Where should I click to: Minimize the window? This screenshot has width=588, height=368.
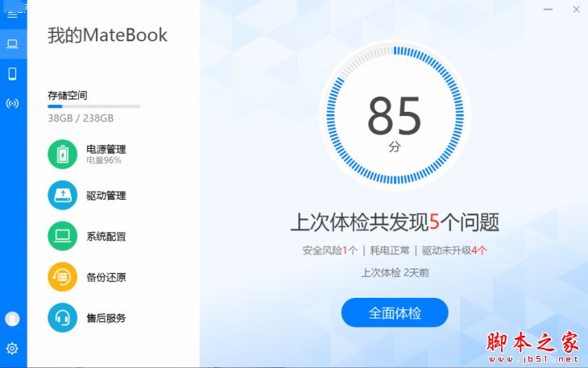[548, 10]
